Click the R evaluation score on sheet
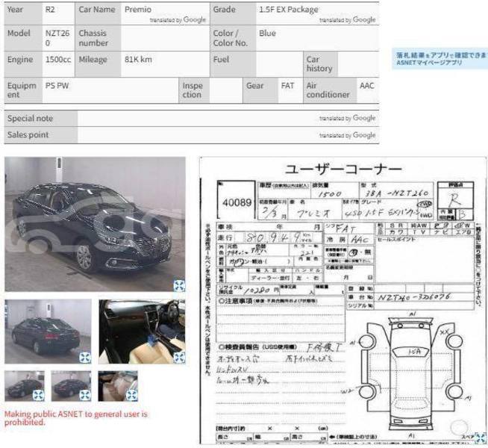Screen dimensions: 488x448 (455, 199)
